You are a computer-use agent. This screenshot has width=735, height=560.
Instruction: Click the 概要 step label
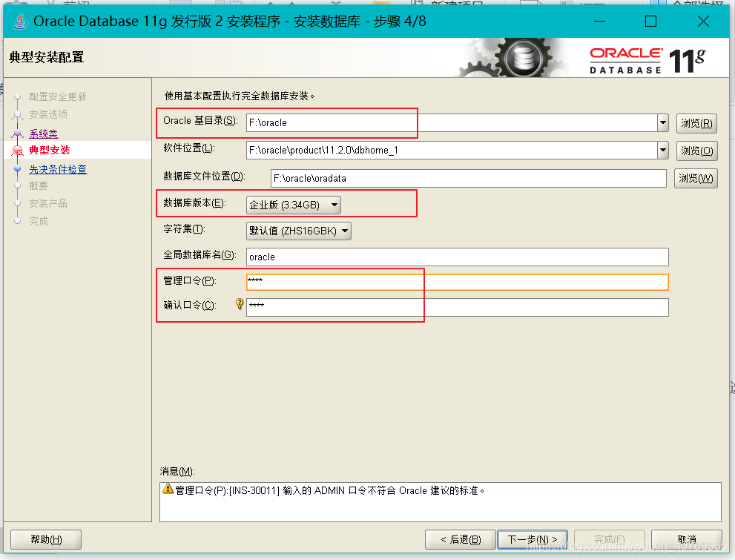[x=39, y=185]
